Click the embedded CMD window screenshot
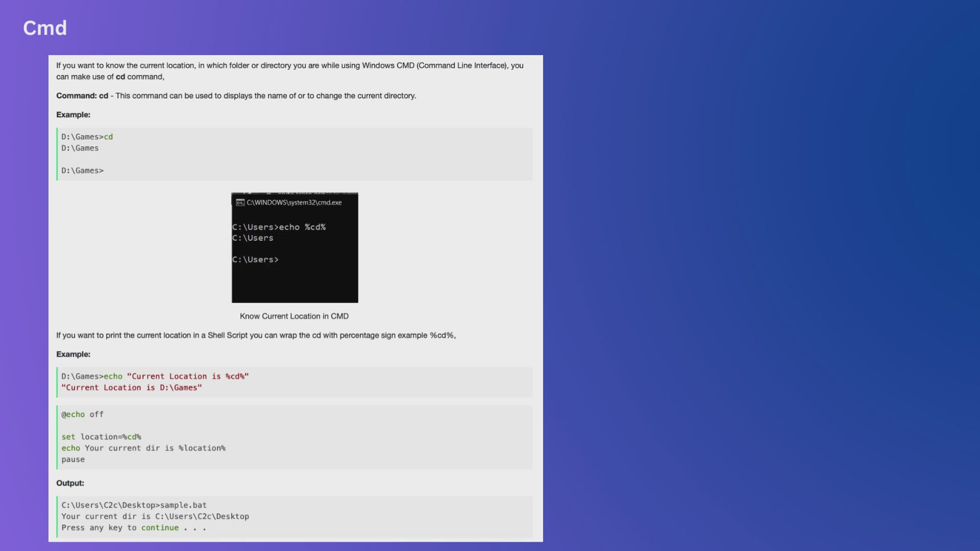This screenshot has height=551, width=980. [295, 247]
